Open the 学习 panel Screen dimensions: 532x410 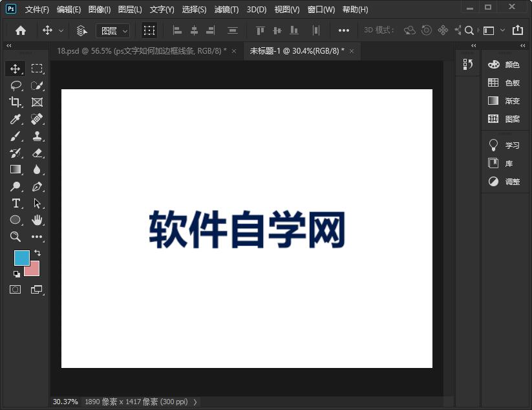(504, 146)
